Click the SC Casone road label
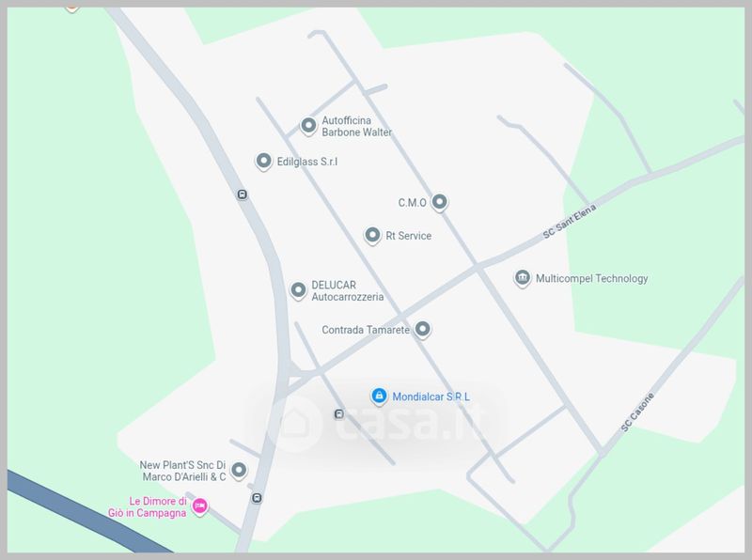 [637, 412]
